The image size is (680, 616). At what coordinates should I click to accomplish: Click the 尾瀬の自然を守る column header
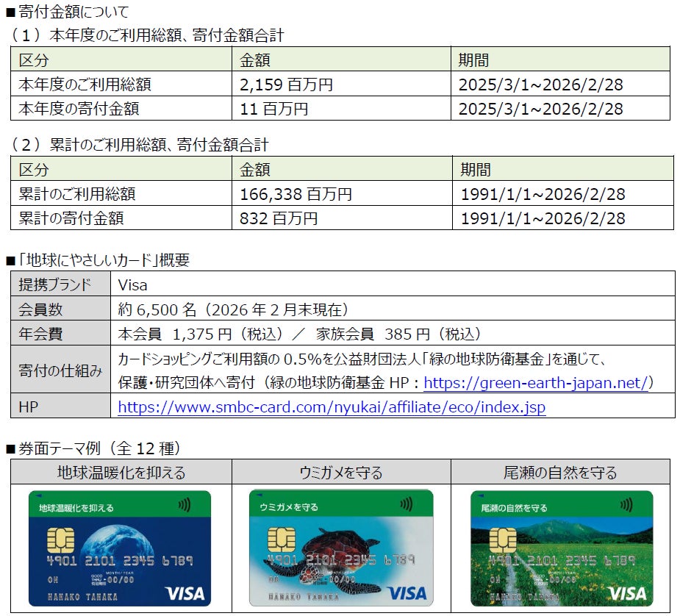(x=561, y=472)
